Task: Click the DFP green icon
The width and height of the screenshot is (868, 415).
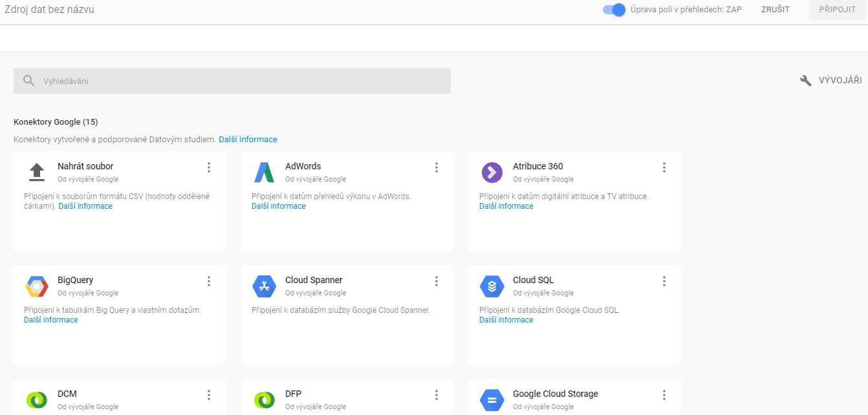Action: [x=265, y=400]
